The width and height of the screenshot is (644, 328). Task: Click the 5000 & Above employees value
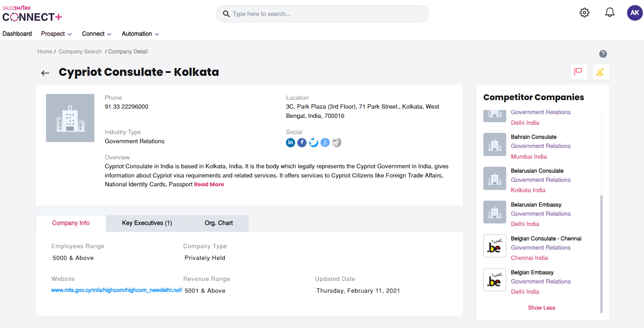point(73,258)
